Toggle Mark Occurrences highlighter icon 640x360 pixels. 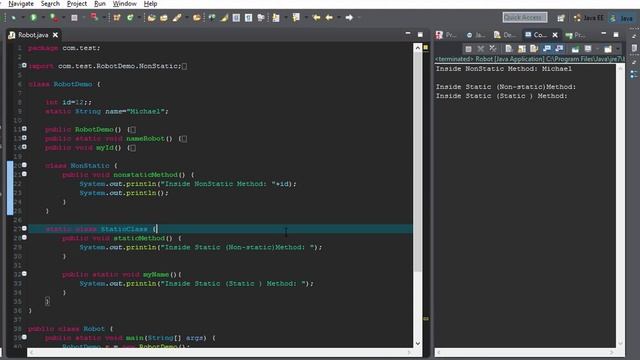[x=224, y=18]
